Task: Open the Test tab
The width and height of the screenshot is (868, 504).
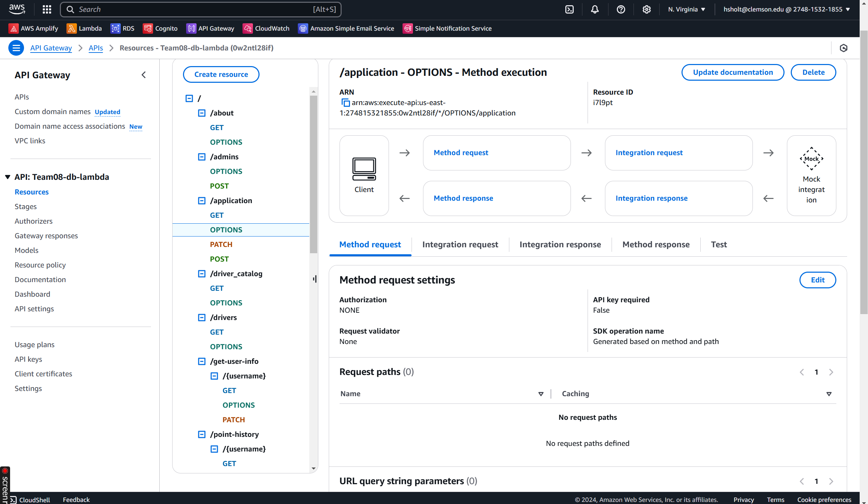Action: click(x=719, y=245)
